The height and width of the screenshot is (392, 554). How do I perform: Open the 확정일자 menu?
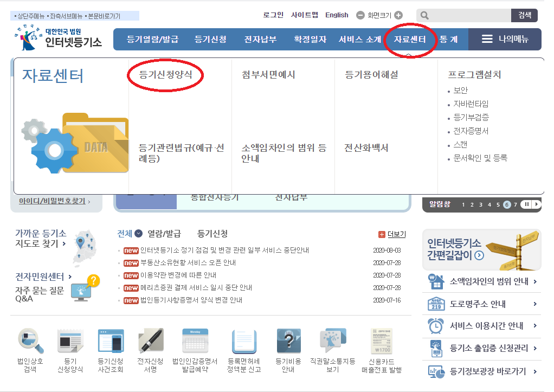coord(310,39)
